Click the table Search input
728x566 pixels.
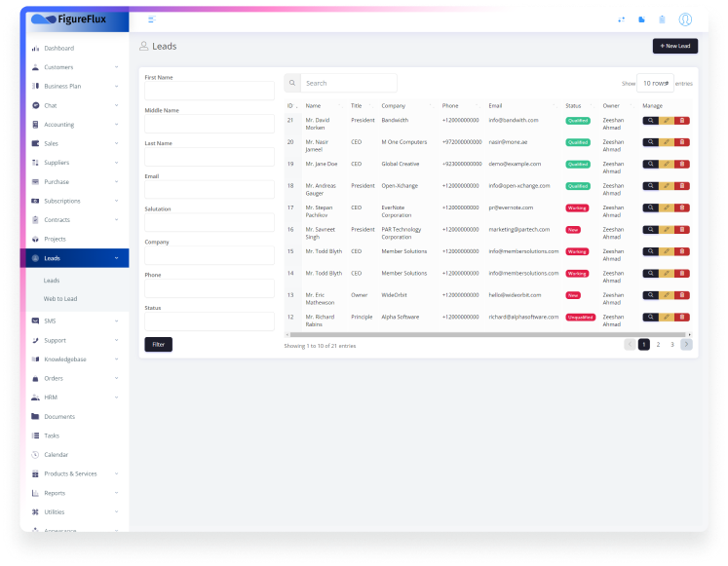pos(349,83)
